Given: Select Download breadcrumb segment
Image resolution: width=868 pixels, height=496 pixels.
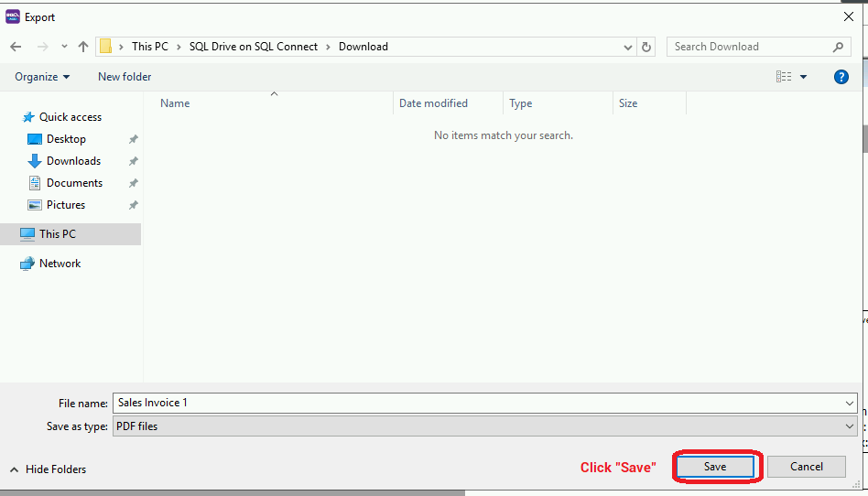Looking at the screenshot, I should click(363, 47).
